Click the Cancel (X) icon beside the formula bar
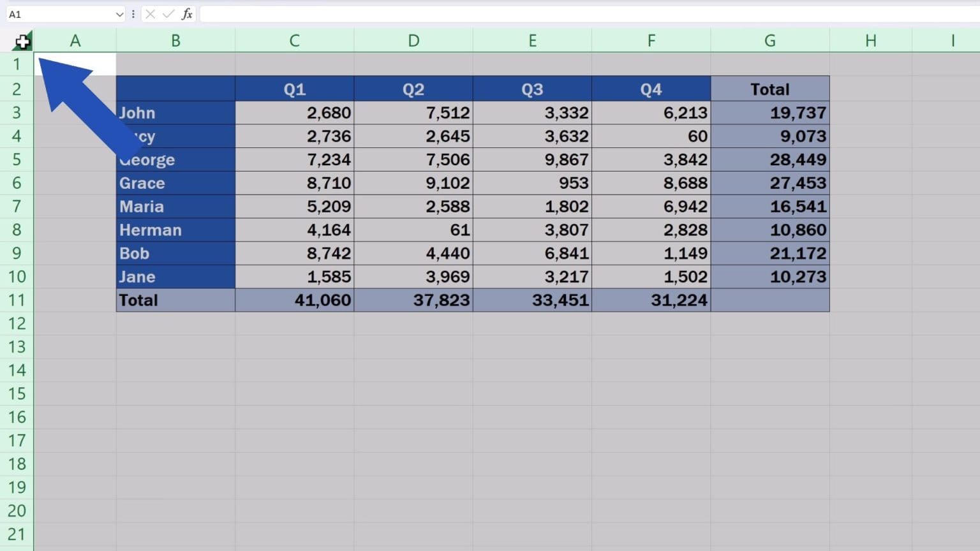The image size is (980, 551). (x=149, y=13)
